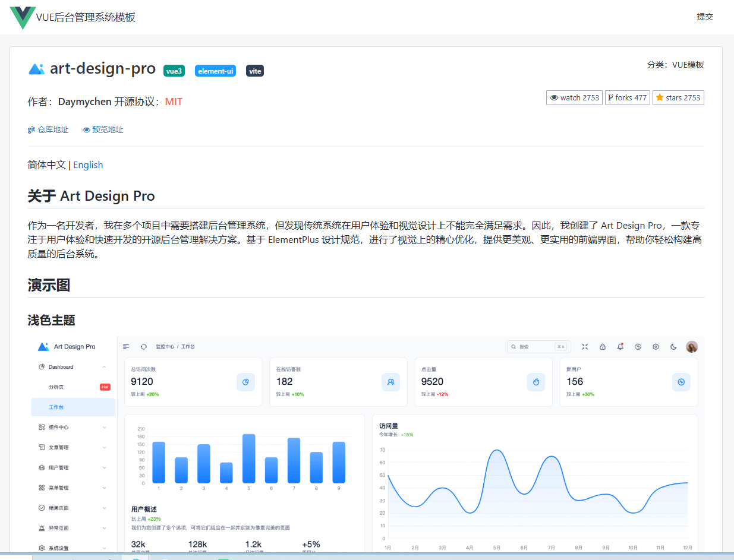Click the 提交 menu item top right
The image size is (734, 560).
705,17
